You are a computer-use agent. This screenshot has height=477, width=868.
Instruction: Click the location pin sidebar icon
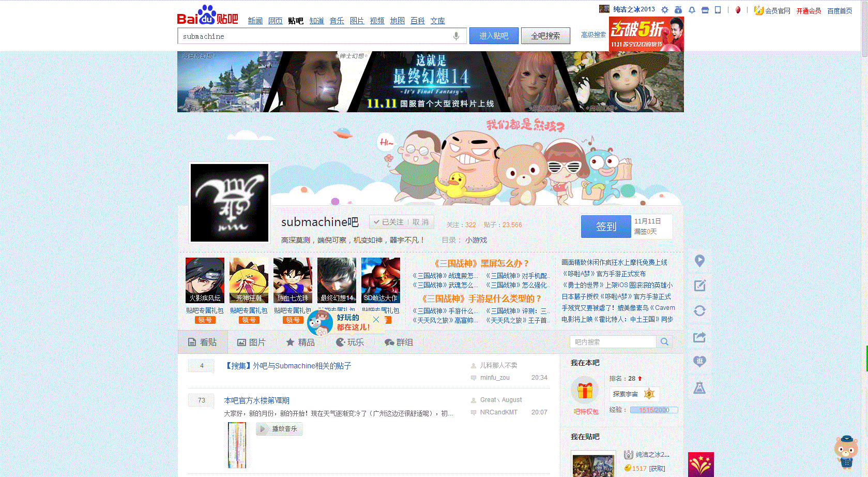point(699,261)
